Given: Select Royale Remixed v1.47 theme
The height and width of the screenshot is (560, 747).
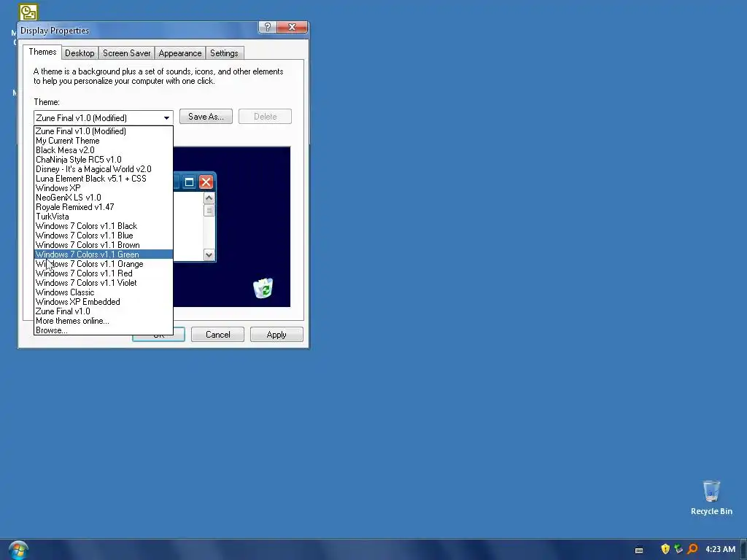Looking at the screenshot, I should click(104, 206).
